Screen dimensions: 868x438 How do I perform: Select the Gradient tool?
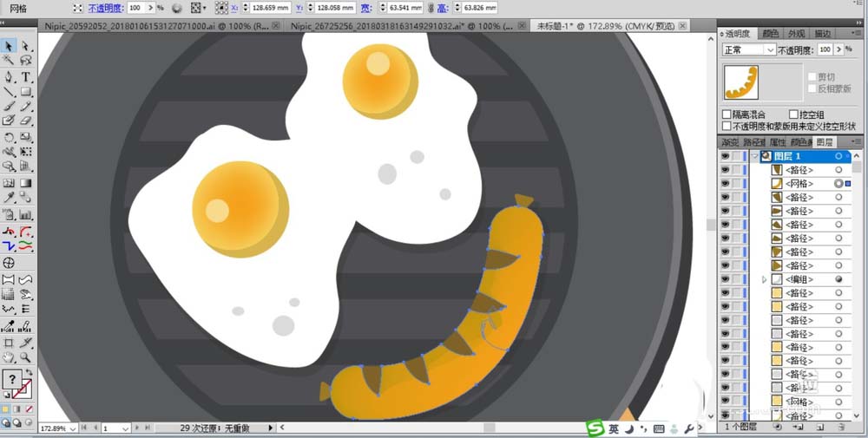[25, 183]
